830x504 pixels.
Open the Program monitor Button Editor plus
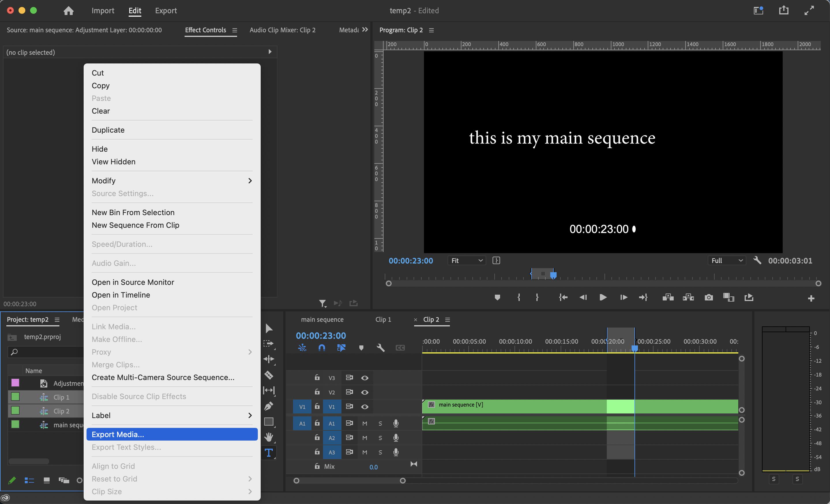point(811,298)
